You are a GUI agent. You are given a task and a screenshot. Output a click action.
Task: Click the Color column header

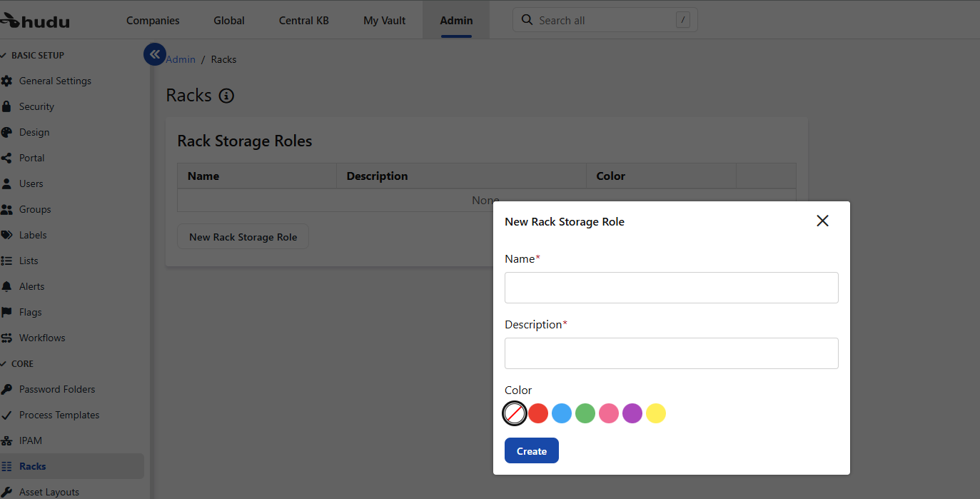(661, 176)
